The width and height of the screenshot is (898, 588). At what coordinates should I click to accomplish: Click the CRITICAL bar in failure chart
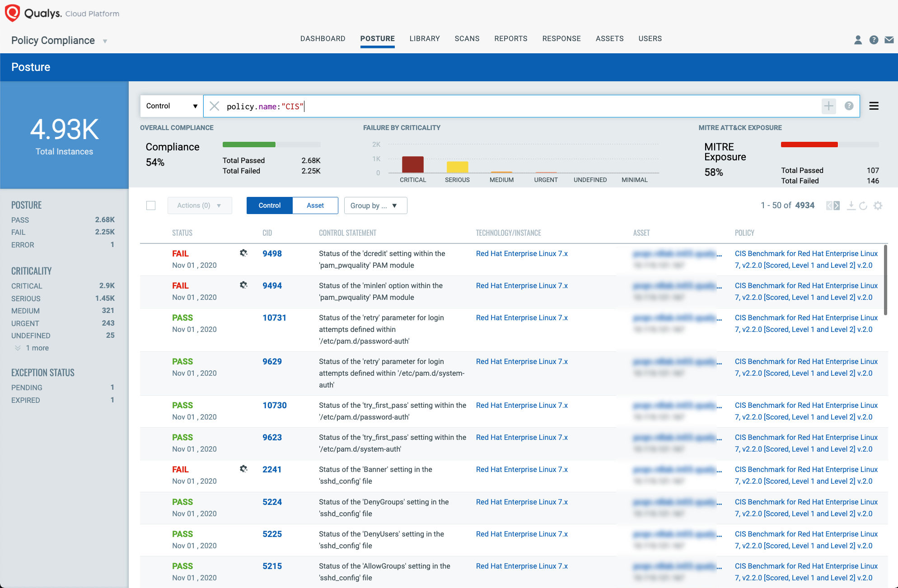point(412,164)
